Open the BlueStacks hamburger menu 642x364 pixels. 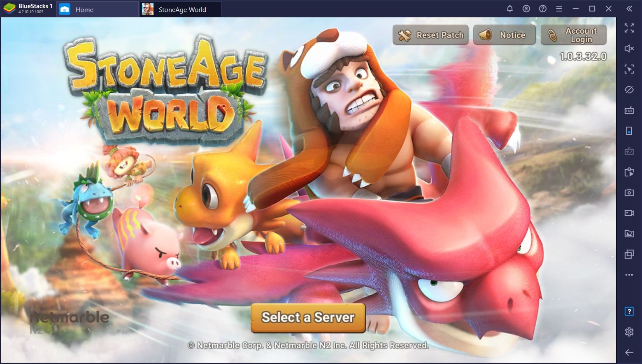pyautogui.click(x=559, y=9)
